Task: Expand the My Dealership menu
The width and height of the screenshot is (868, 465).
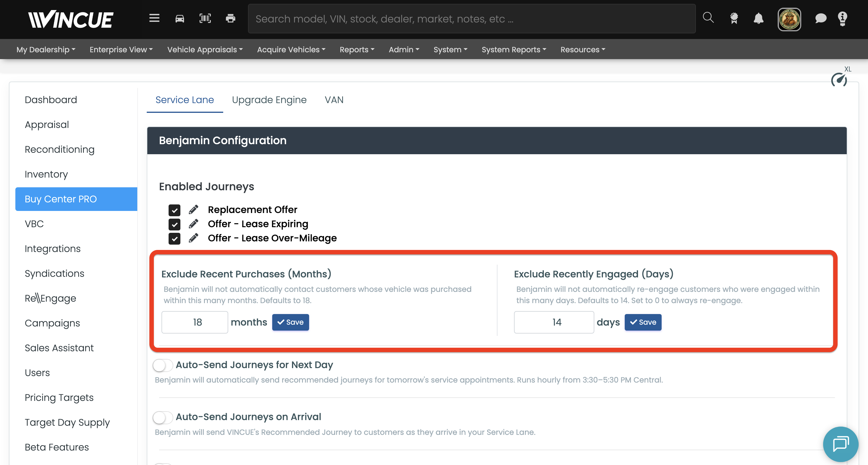Action: (46, 50)
